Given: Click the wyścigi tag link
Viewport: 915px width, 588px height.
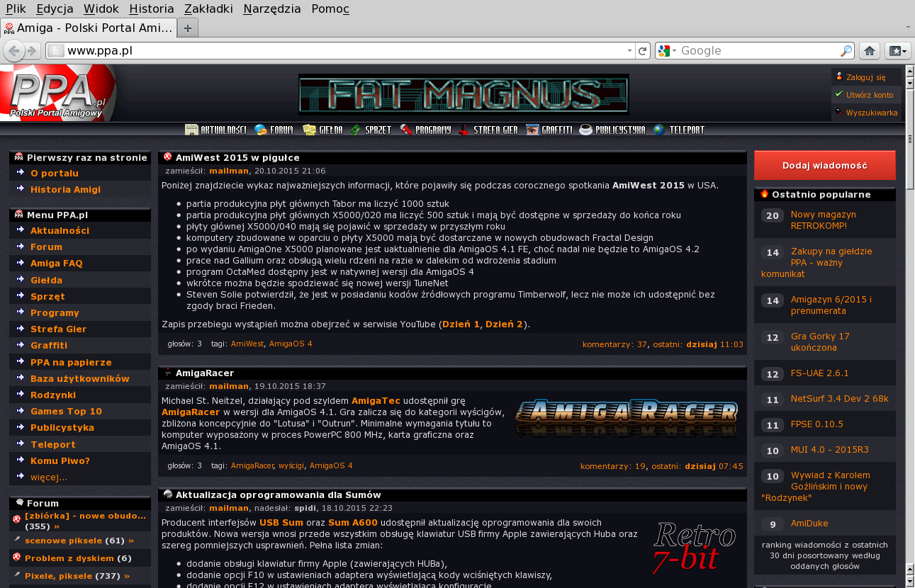Looking at the screenshot, I should coord(291,466).
